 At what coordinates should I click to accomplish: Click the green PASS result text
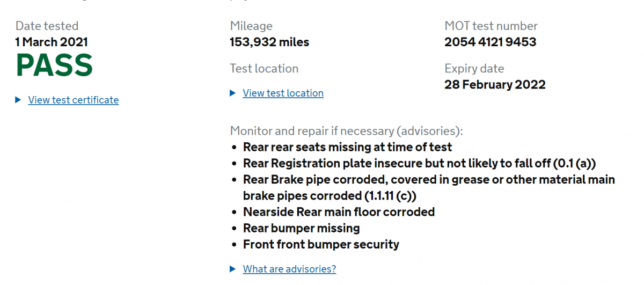[54, 65]
